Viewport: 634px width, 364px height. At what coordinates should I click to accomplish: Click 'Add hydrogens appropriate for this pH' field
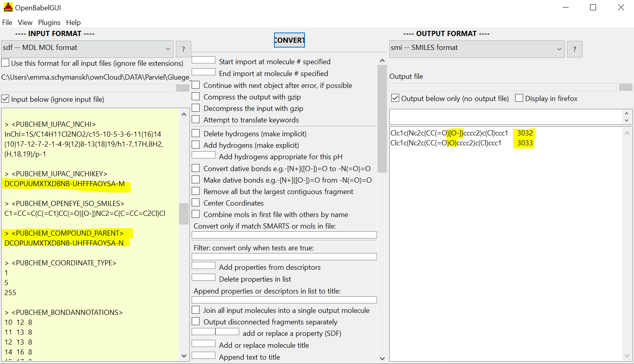204,155
